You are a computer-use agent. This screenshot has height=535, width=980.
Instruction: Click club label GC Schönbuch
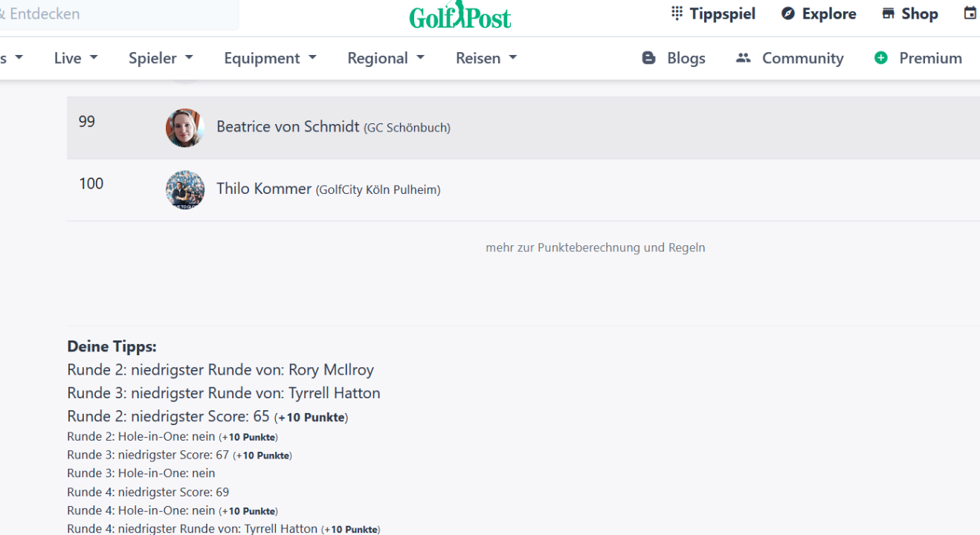pos(407,128)
